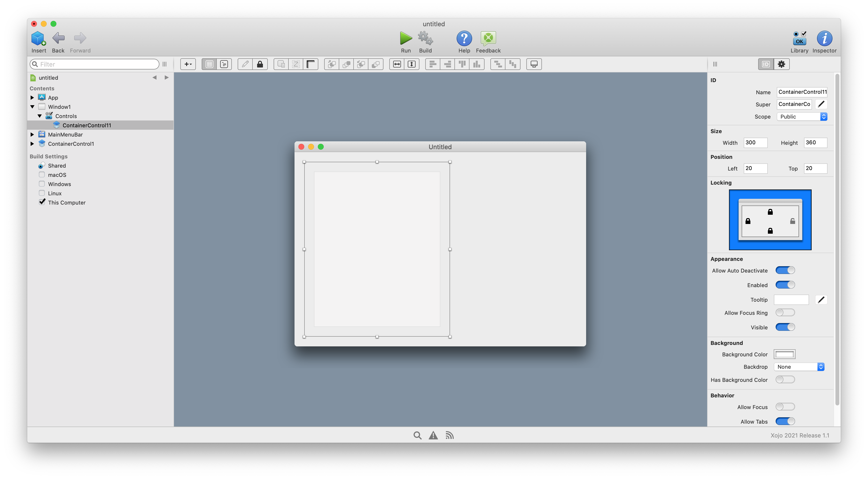This screenshot has width=868, height=479.
Task: Switch to the gear advanced inspector tab
Action: coord(781,64)
